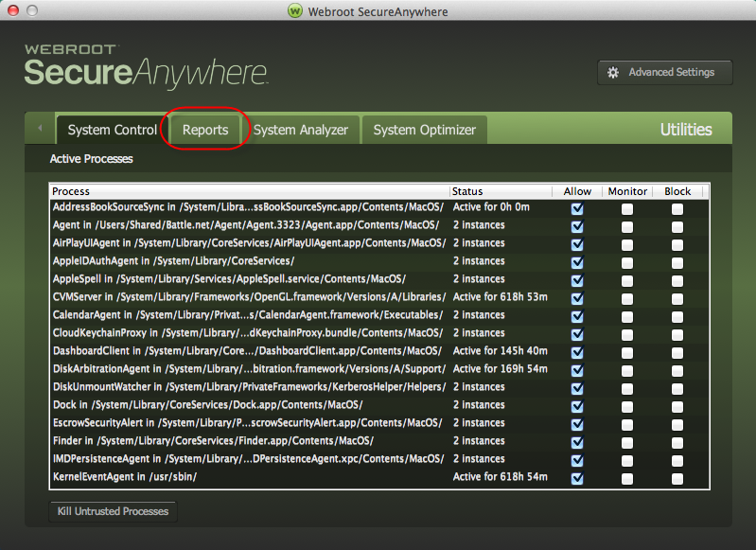Click 'Active for 618h 53m' status
The height and width of the screenshot is (550, 756).
(x=500, y=296)
